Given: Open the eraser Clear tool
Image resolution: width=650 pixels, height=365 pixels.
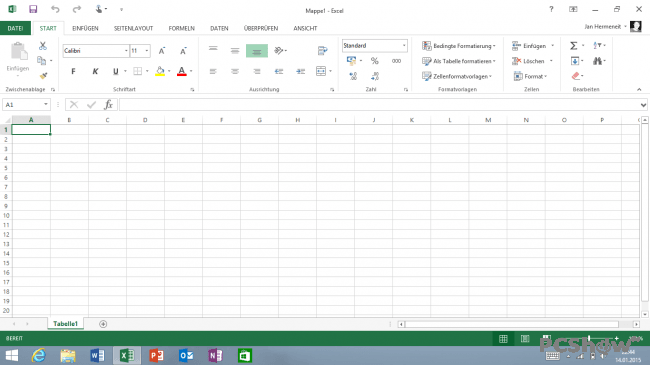Looking at the screenshot, I should [x=575, y=76].
